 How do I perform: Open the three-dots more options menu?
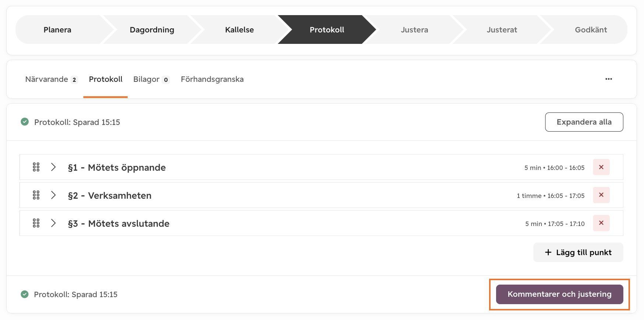point(609,79)
